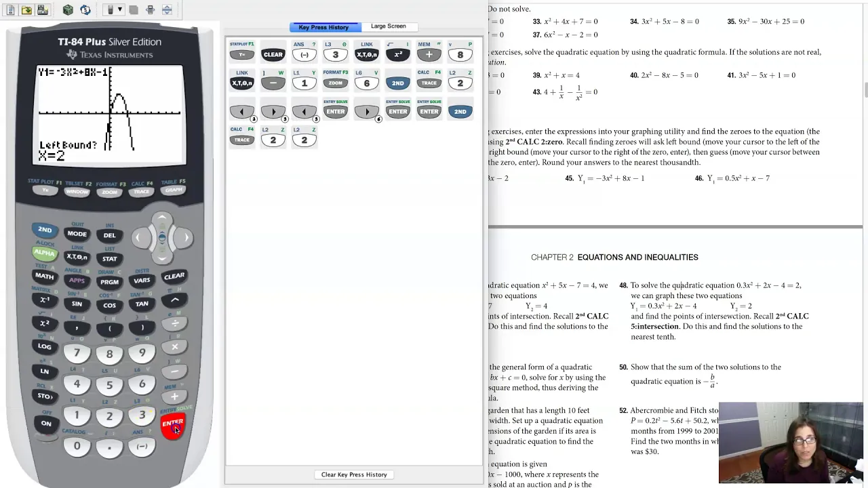Click the purple APPS key

[77, 280]
